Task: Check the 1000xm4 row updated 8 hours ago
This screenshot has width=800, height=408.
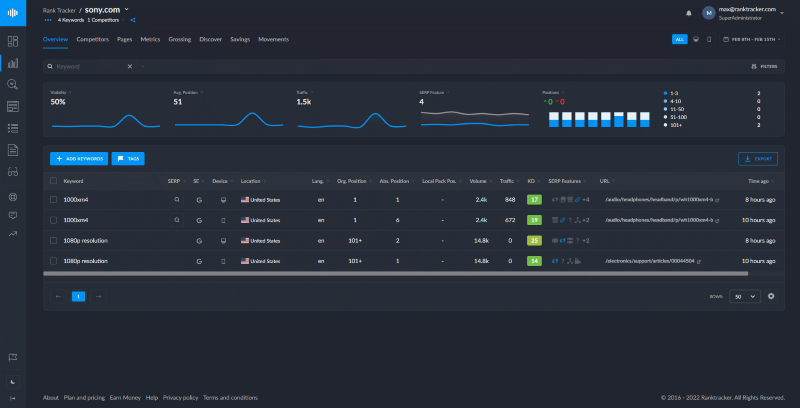Action: click(54, 200)
